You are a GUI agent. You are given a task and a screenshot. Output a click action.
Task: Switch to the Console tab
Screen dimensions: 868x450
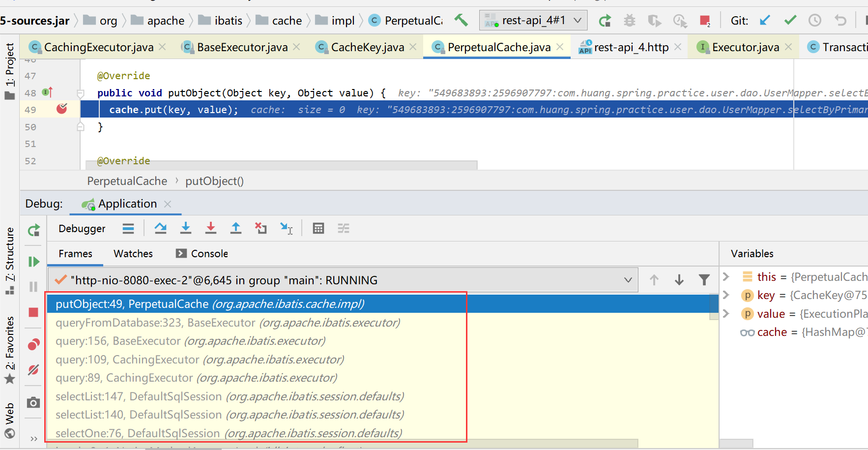[202, 254]
